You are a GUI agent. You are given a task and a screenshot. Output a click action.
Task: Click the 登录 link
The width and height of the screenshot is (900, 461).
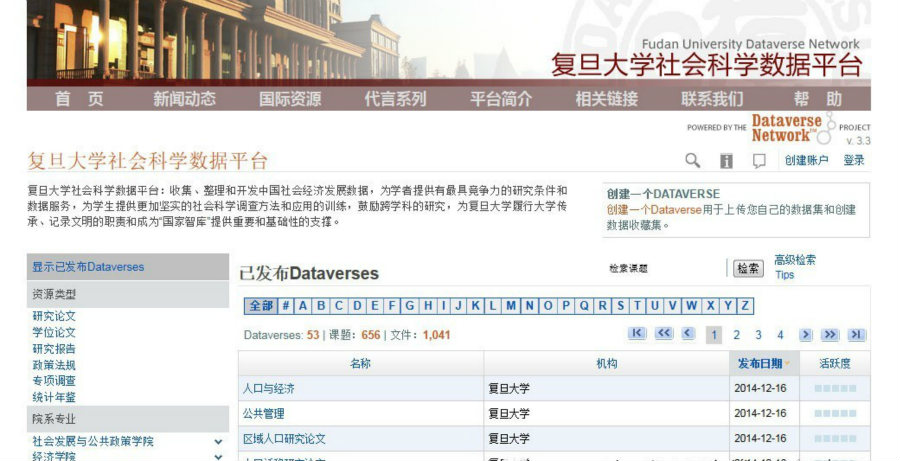click(854, 161)
